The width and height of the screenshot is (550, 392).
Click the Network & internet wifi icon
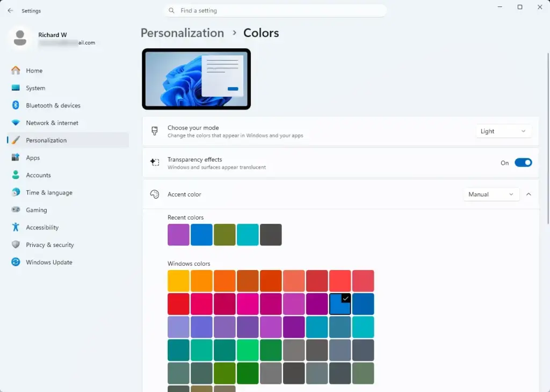(16, 123)
